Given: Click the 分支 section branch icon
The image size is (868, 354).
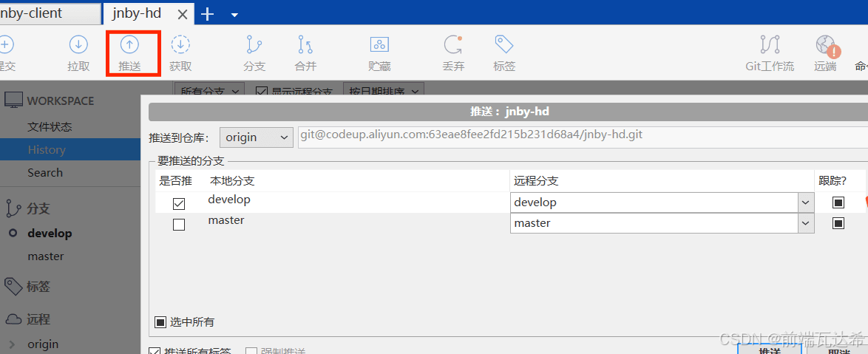Looking at the screenshot, I should click(x=13, y=208).
